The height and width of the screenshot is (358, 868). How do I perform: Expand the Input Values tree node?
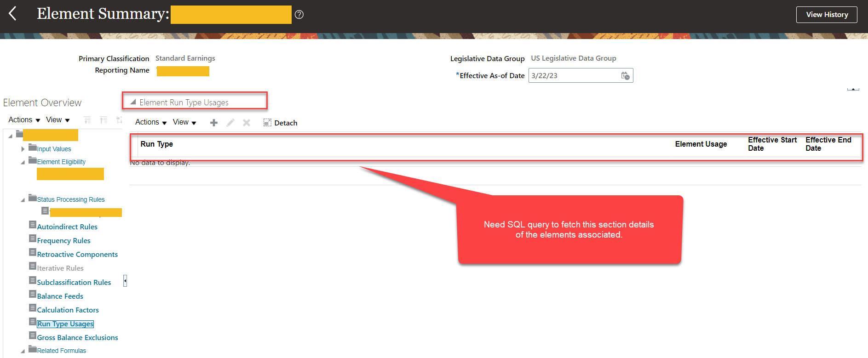(x=23, y=149)
